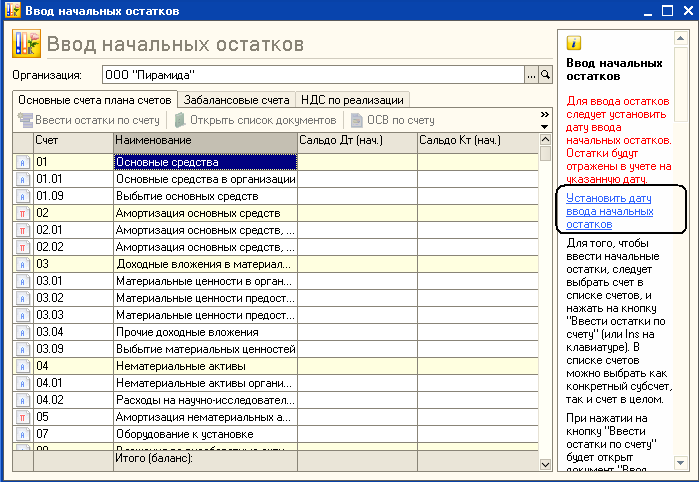
Task: Sort by 'Наименование' column header
Action: coord(206,143)
